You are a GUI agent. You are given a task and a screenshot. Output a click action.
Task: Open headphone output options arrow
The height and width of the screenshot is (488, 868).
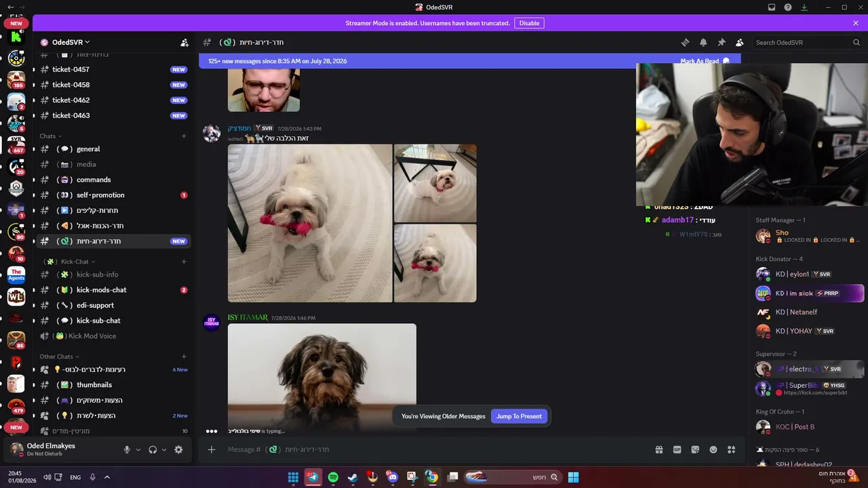click(164, 449)
